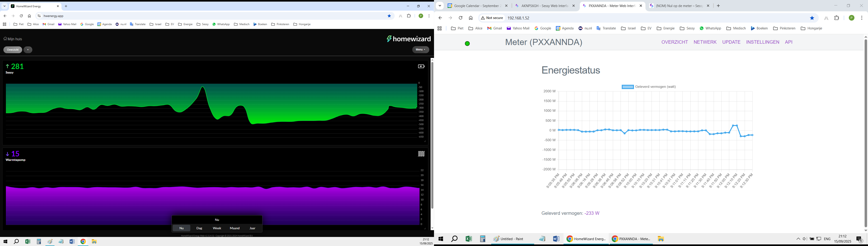Toggle bookmark star in 192.168.1.52 address bar
Image resolution: width=868 pixels, height=246 pixels.
click(812, 18)
